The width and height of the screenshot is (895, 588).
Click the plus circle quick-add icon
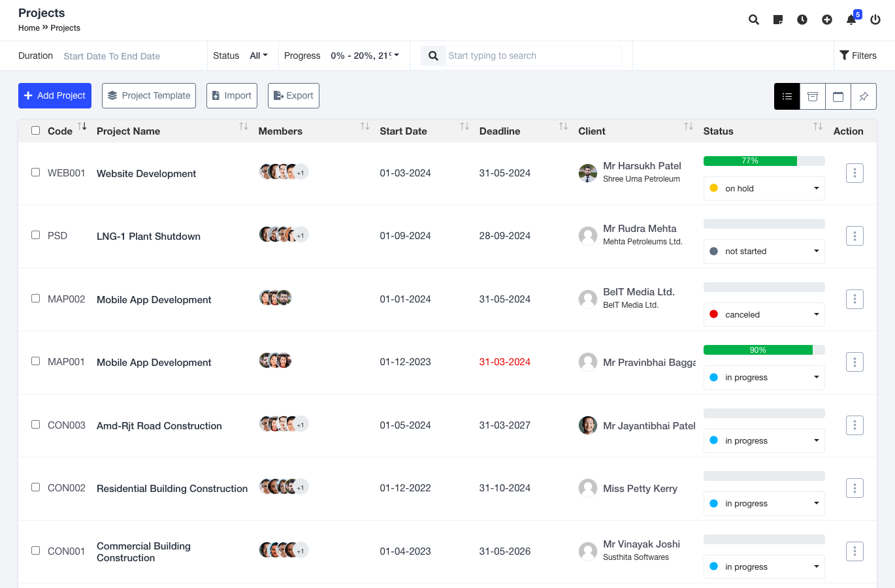coord(826,20)
